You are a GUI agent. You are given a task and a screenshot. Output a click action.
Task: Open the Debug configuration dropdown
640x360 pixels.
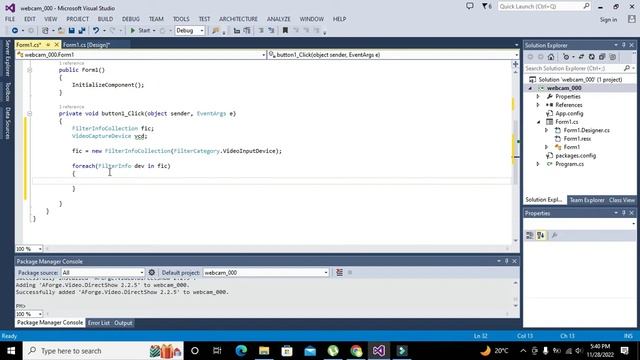190,31
